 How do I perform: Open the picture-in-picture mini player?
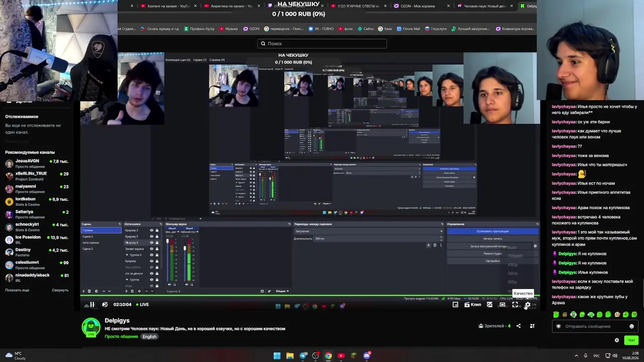455,304
